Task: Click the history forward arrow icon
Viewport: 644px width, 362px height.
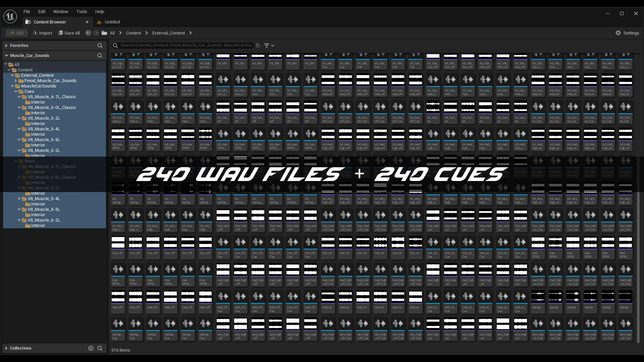Action: 96,33
